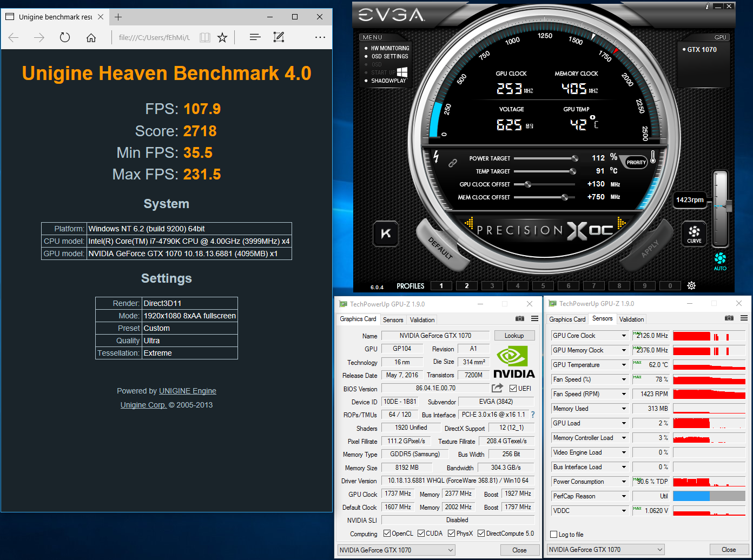Image resolution: width=753 pixels, height=560 pixels.
Task: Open GPU Temperature sensor dropdown
Action: (624, 365)
